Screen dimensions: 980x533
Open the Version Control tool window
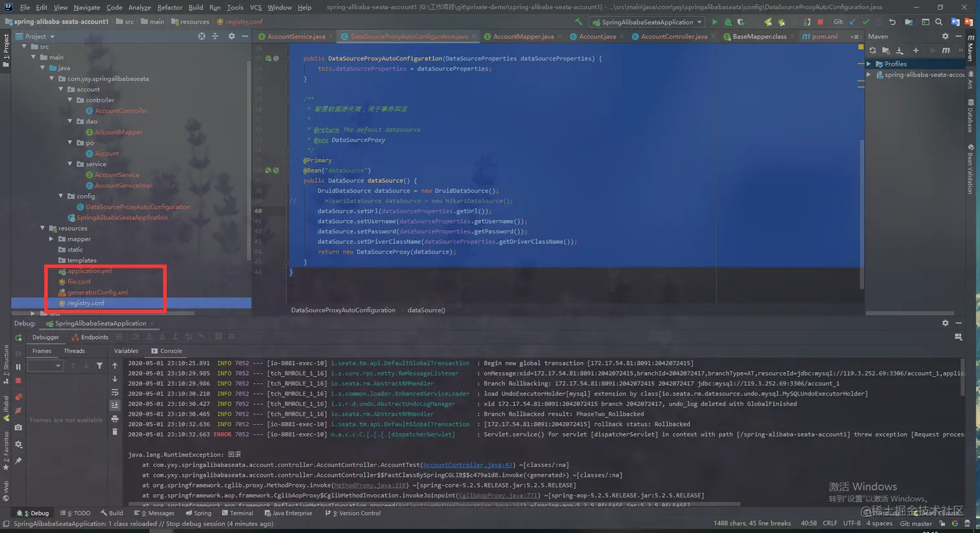tap(353, 514)
